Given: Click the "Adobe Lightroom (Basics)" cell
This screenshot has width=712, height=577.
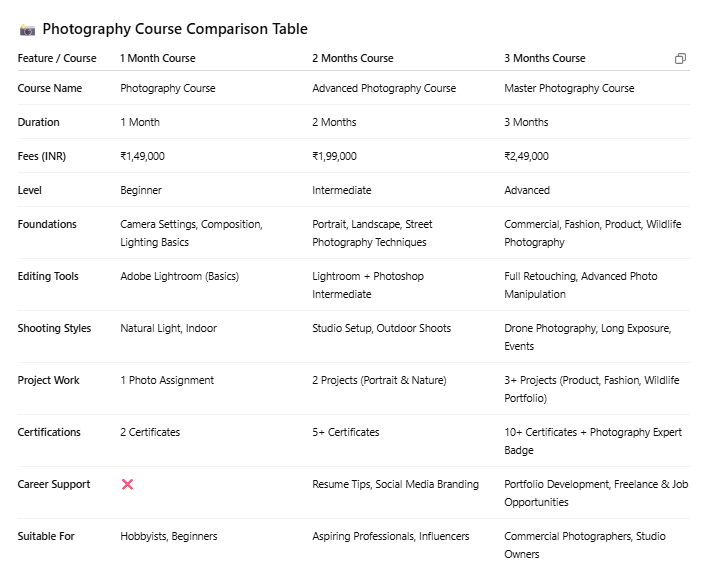Looking at the screenshot, I should click(180, 277).
